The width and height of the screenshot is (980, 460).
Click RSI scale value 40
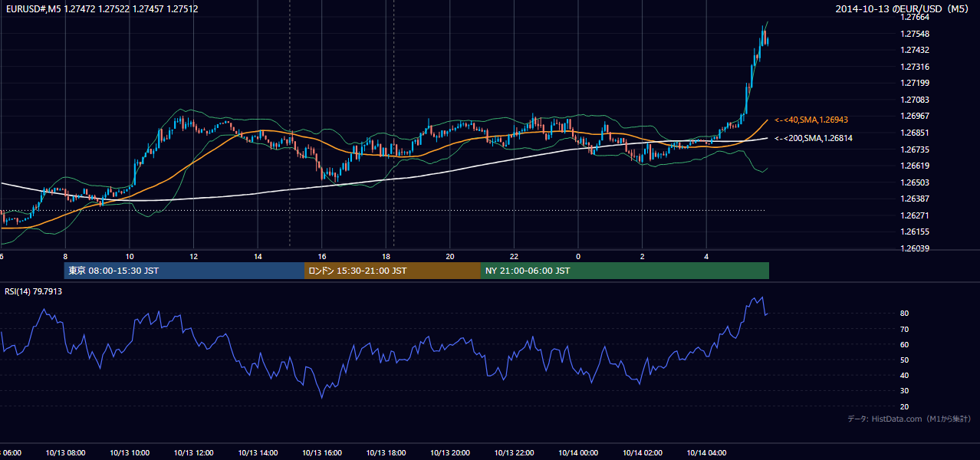(904, 376)
